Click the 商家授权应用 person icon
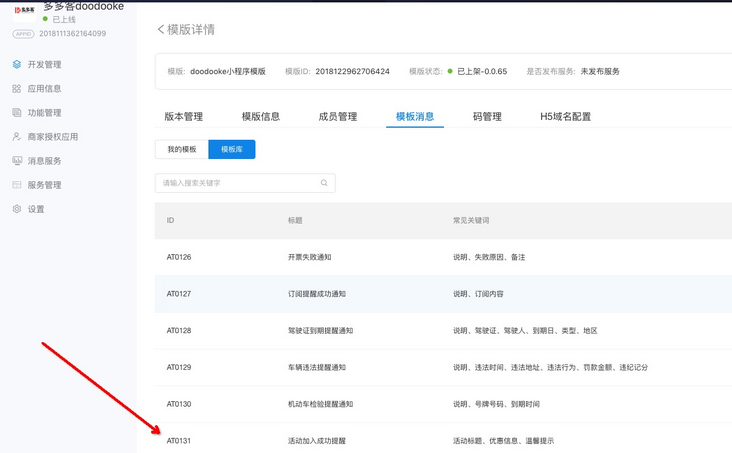The image size is (732, 453). pyautogui.click(x=17, y=137)
